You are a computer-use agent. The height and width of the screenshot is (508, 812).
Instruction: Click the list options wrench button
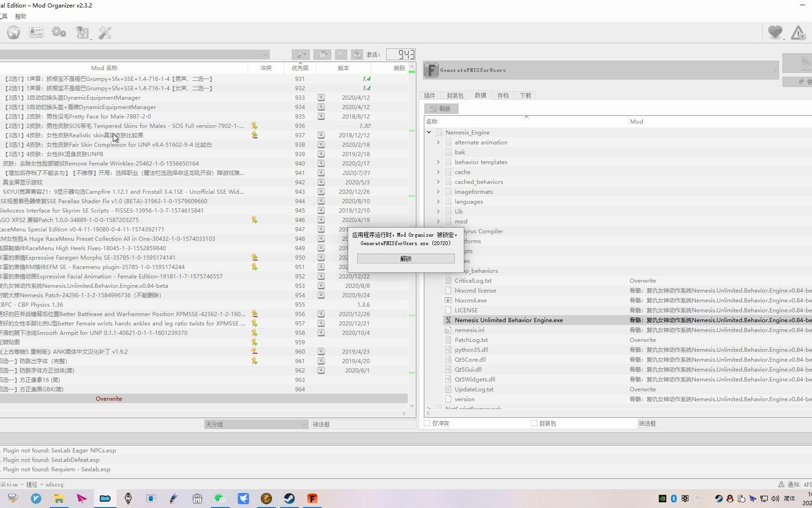click(300, 55)
